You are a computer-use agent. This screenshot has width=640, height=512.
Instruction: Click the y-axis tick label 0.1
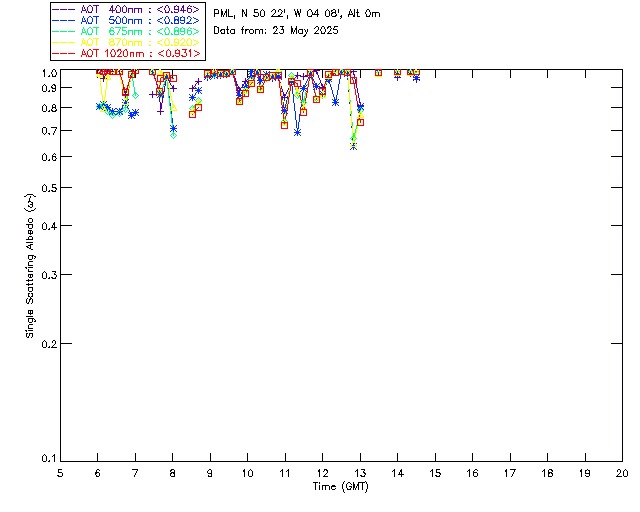(47, 459)
